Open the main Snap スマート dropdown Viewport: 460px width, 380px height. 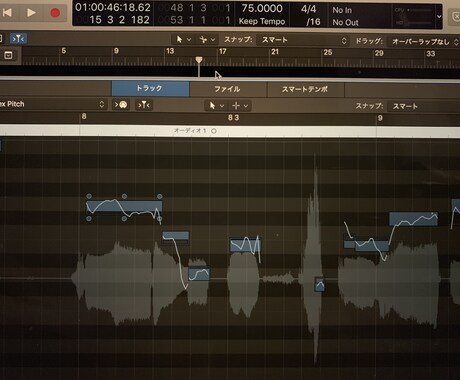click(x=303, y=40)
